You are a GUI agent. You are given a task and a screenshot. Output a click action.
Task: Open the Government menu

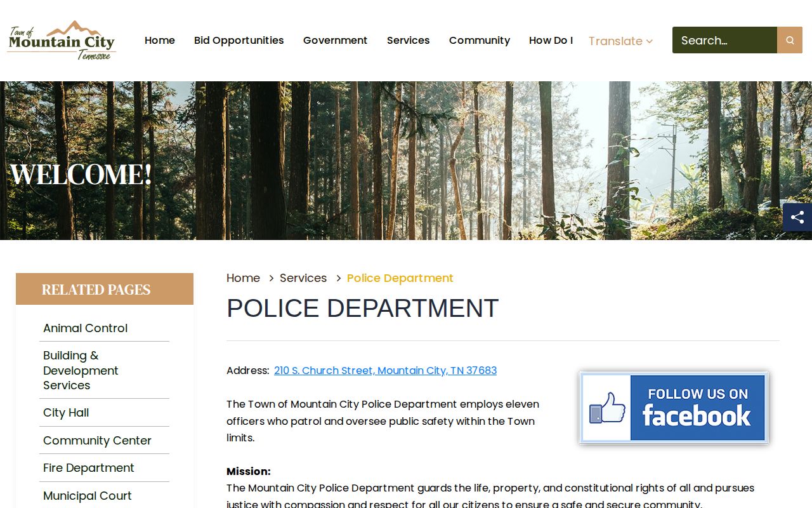335,40
